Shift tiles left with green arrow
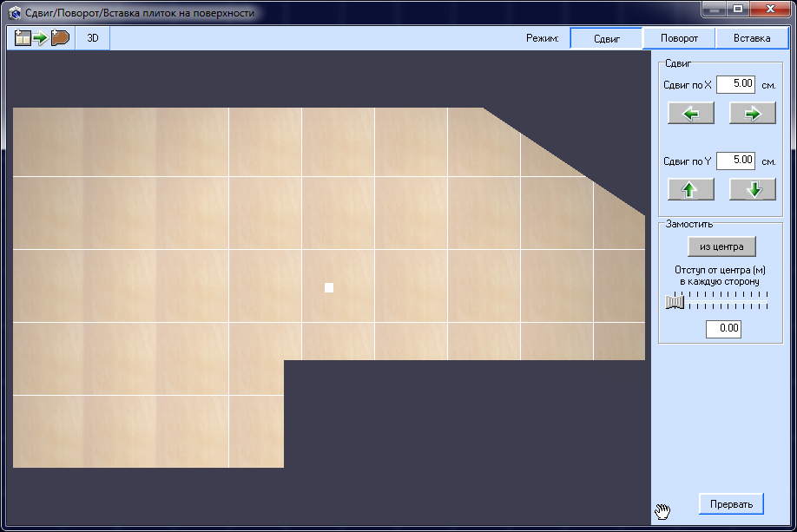Viewport: 797px width, 532px height. coord(691,113)
